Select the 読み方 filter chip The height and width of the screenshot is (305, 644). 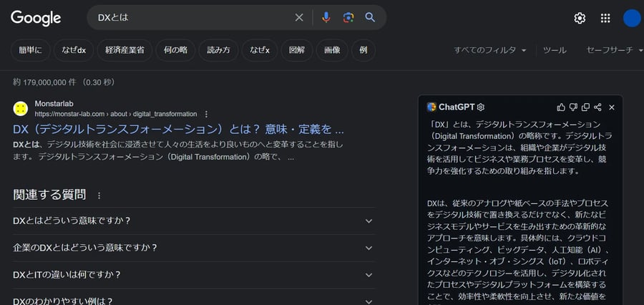click(218, 50)
